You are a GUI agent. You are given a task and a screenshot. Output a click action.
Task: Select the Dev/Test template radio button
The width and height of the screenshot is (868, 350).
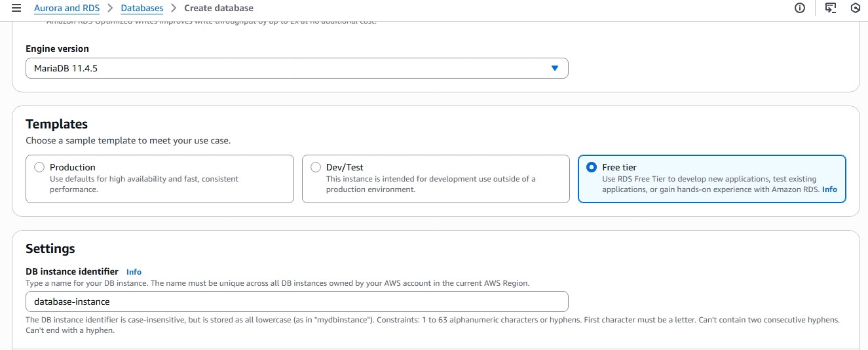316,167
